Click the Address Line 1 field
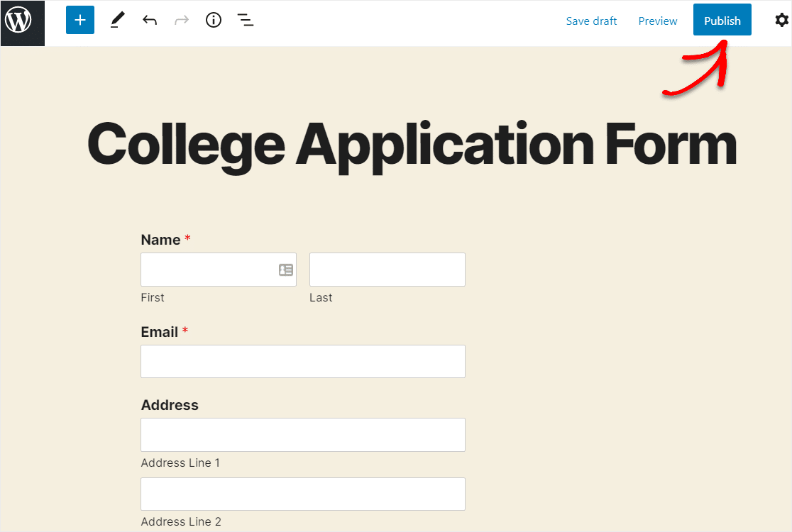Image resolution: width=792 pixels, height=532 pixels. point(303,435)
